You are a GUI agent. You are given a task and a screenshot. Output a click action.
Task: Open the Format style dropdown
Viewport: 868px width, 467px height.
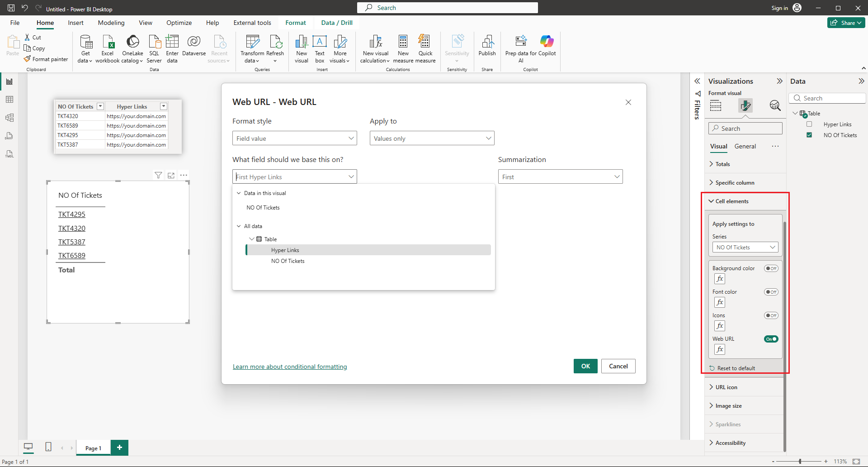point(295,138)
